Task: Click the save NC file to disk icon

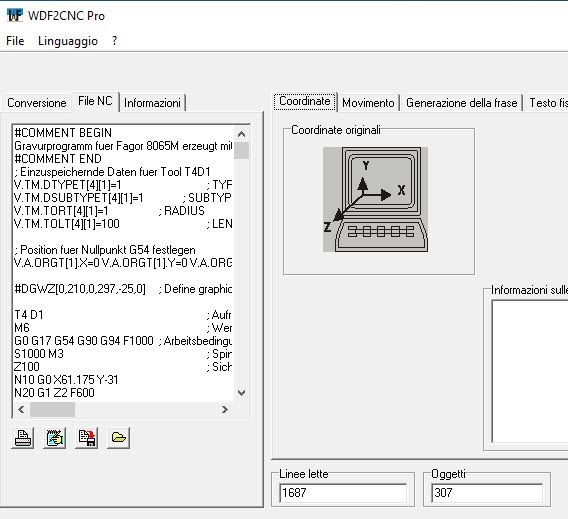Action: pyautogui.click(x=87, y=438)
